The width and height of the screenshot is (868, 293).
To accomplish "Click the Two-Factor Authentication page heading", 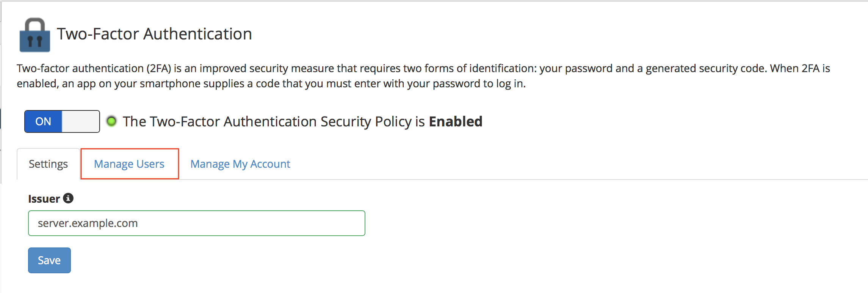I will point(154,34).
